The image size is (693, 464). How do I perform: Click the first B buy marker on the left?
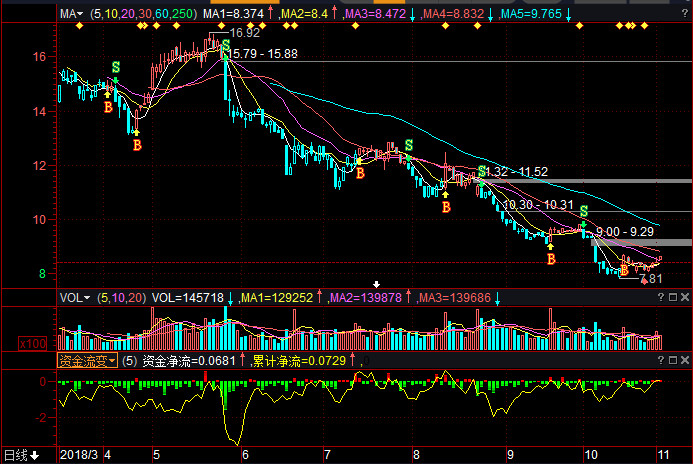(x=109, y=106)
